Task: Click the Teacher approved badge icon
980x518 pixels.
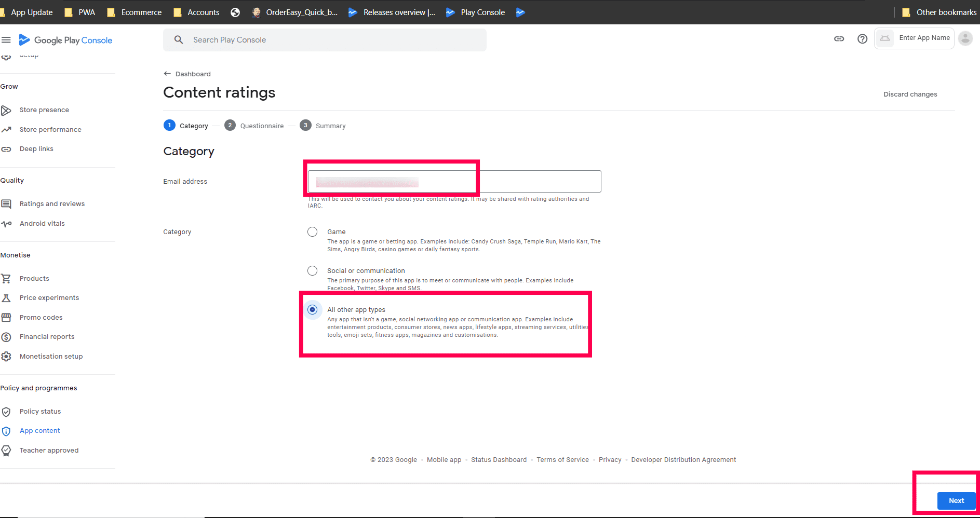Action: (6, 451)
